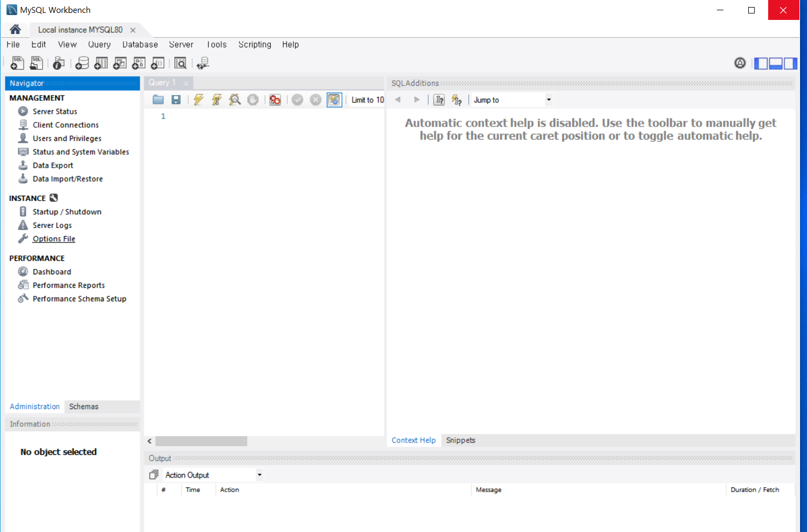Toggle automatic context help
Viewport: 807px width, 532px height.
456,100
